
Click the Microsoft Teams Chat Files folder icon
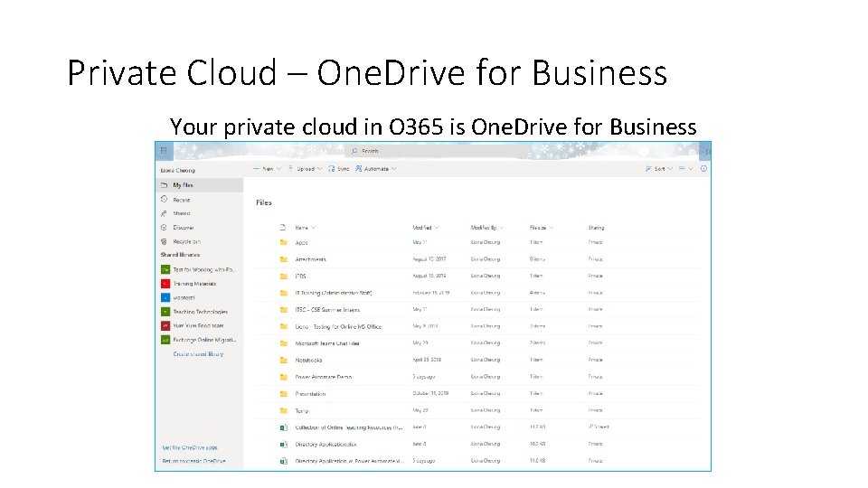click(x=283, y=343)
